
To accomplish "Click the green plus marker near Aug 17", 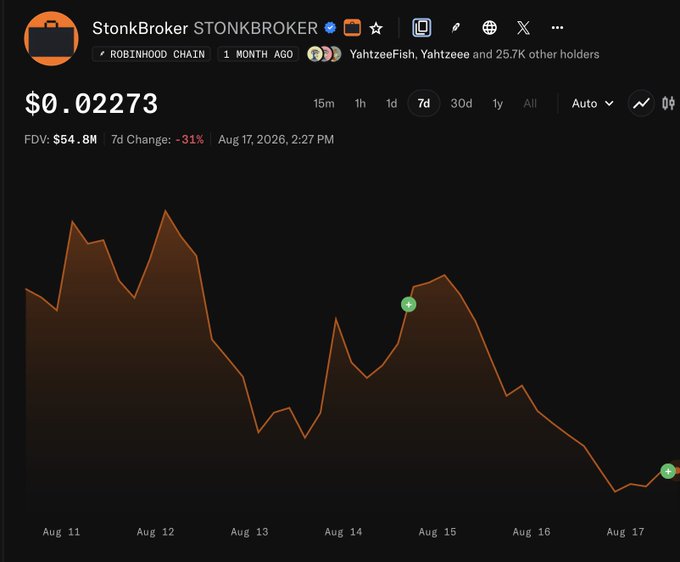I will [668, 471].
